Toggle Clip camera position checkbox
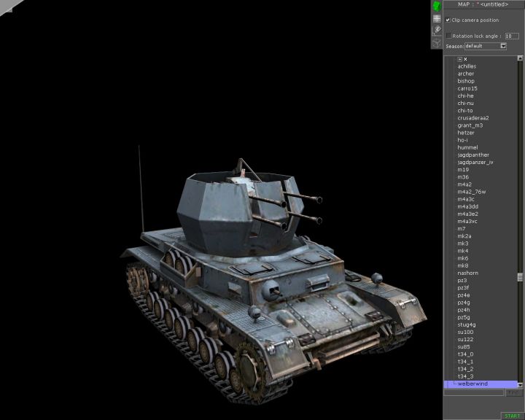The image size is (525, 420). pyautogui.click(x=448, y=20)
